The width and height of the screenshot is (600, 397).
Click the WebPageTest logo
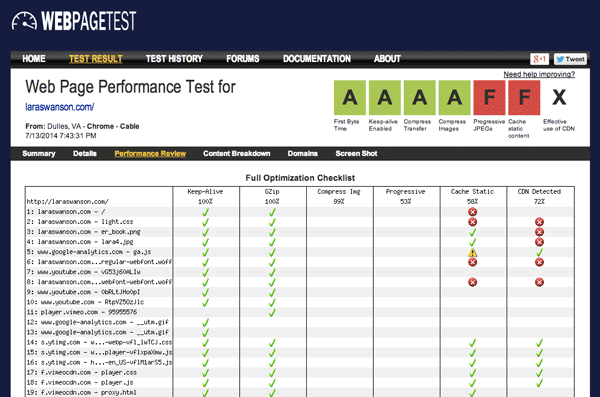pos(74,21)
